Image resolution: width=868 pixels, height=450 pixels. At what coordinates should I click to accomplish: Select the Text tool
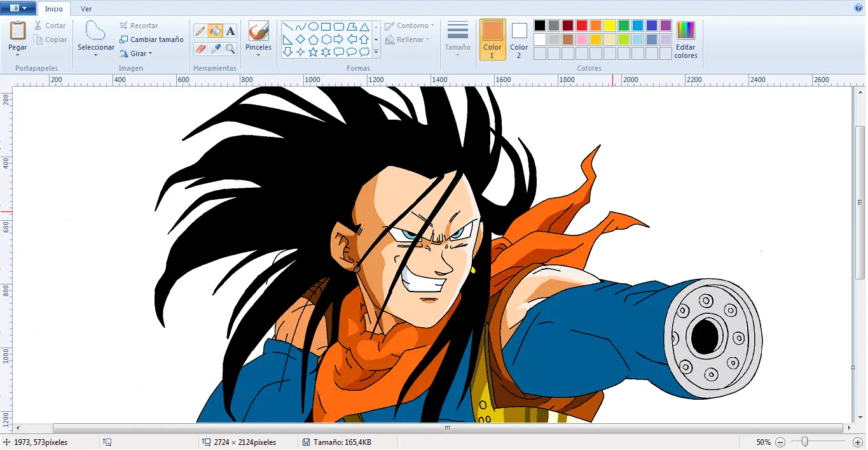click(230, 31)
